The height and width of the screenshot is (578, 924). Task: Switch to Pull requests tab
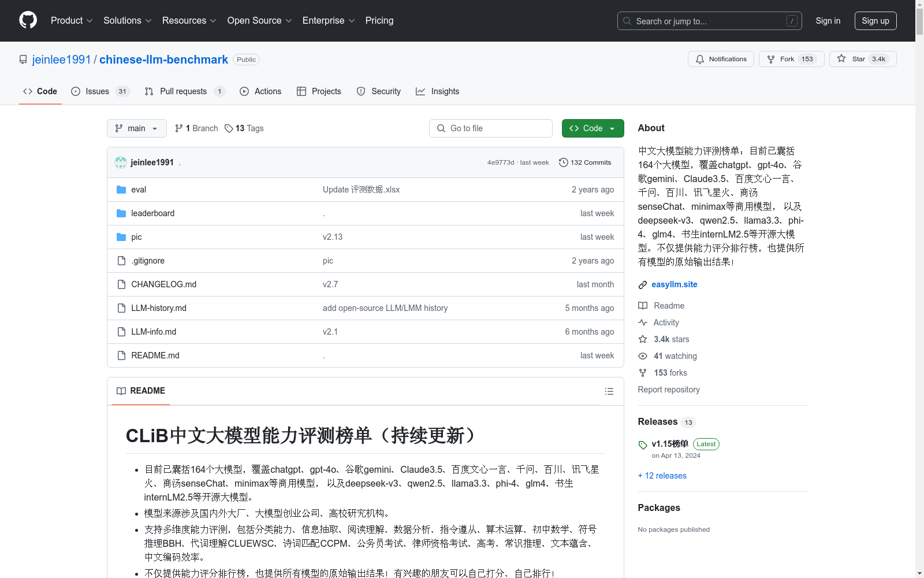click(x=184, y=91)
